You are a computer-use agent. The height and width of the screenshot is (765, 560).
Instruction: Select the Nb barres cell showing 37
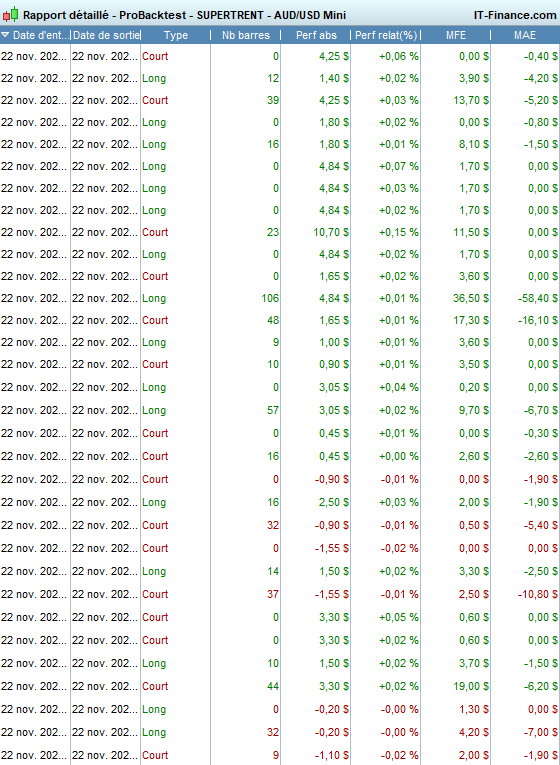pos(273,594)
